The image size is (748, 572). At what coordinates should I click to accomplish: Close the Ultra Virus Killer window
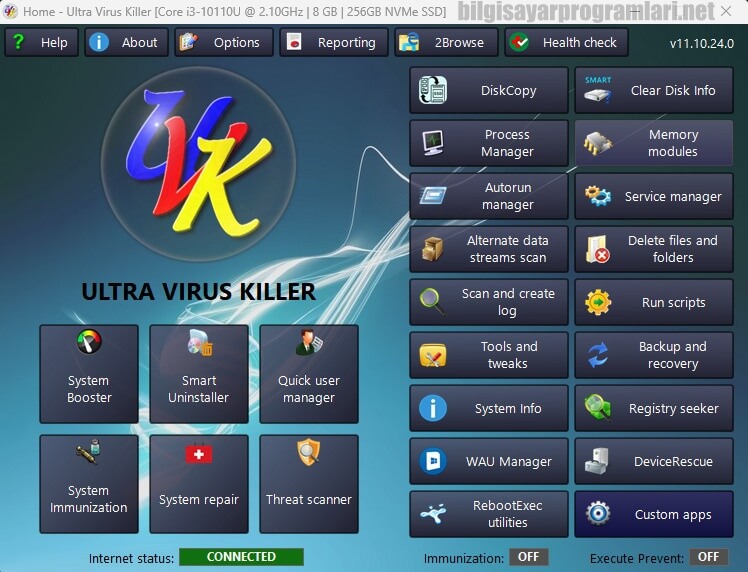click(x=726, y=11)
